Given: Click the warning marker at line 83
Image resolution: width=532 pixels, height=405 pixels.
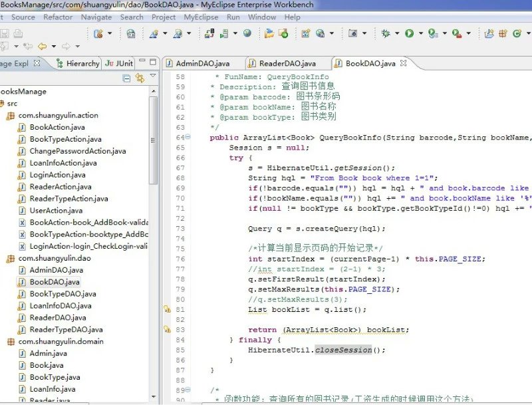Looking at the screenshot, I should 167,329.
